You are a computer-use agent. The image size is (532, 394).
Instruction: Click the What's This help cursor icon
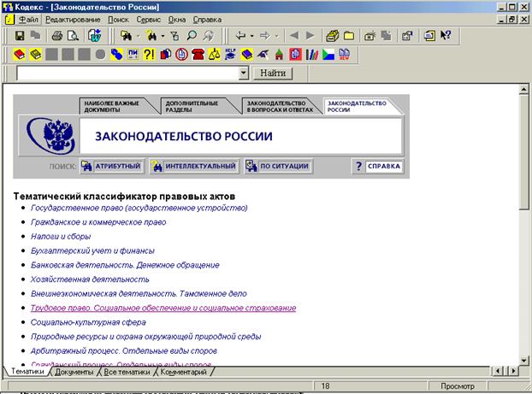coord(446,35)
